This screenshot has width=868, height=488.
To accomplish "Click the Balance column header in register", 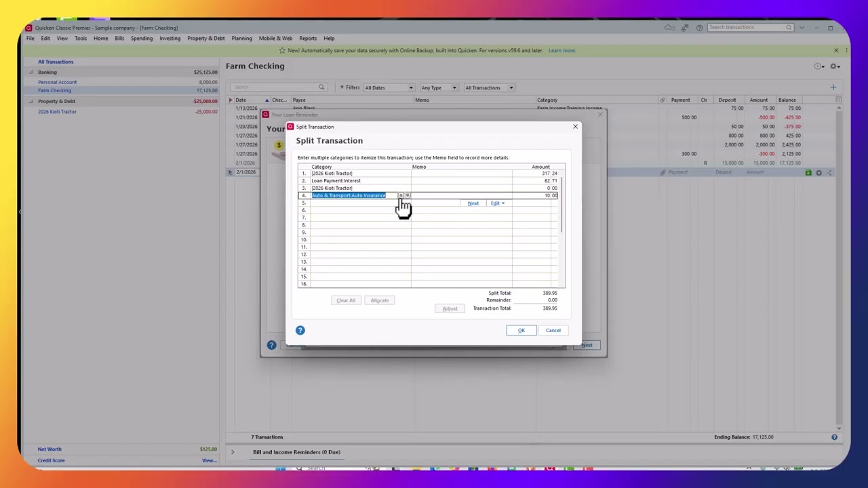I will [787, 100].
